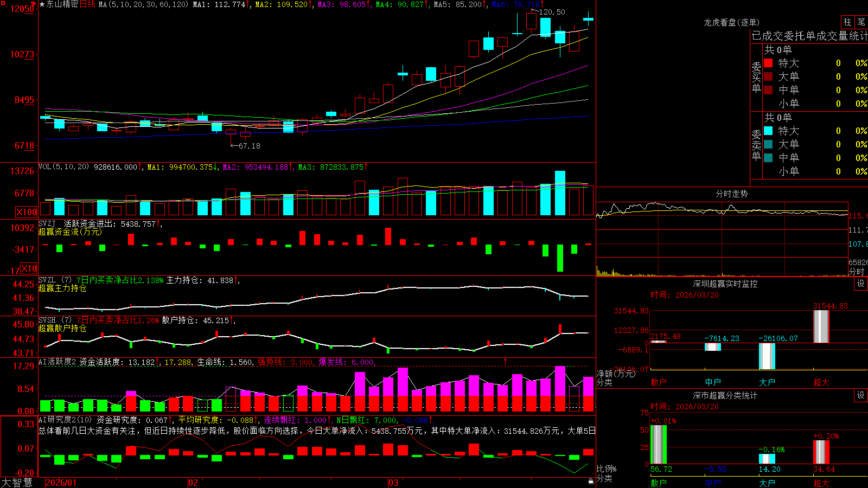Click the VOL(5,10,20) indicator label
The width and height of the screenshot is (868, 488).
pos(63,167)
